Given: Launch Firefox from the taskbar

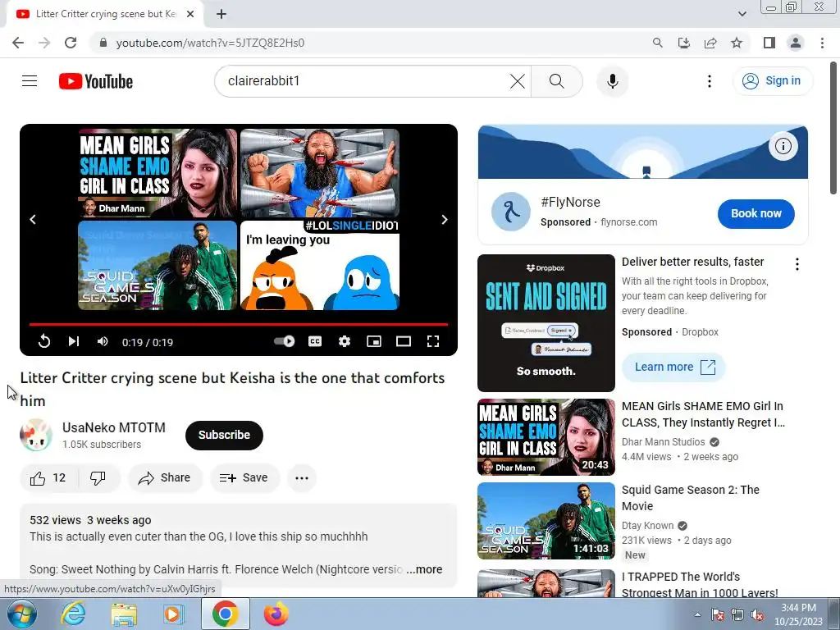Looking at the screenshot, I should coord(276,614).
